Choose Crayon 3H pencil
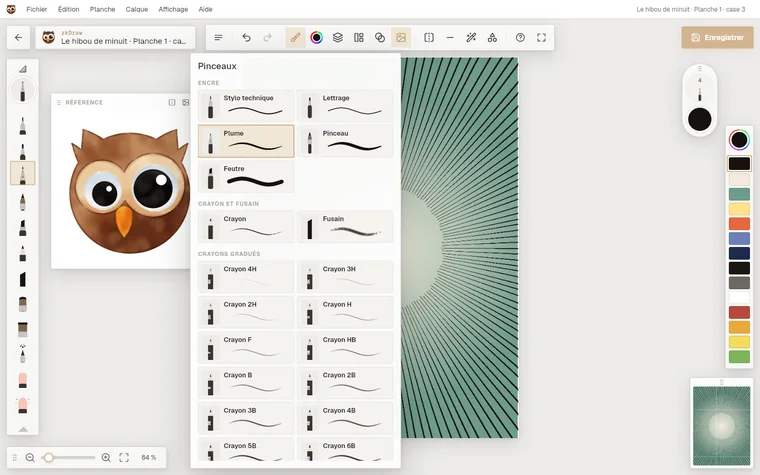This screenshot has width=760, height=475. click(x=345, y=277)
